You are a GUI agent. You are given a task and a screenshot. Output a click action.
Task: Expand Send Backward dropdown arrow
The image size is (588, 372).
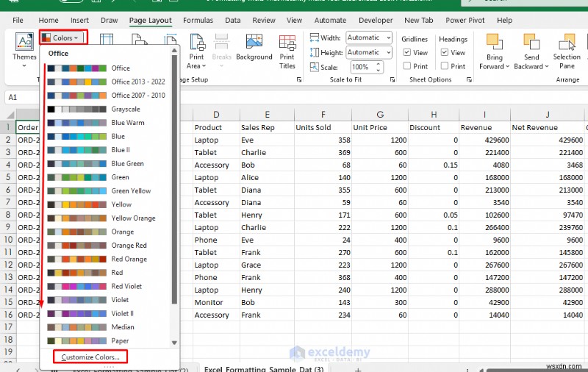point(546,66)
